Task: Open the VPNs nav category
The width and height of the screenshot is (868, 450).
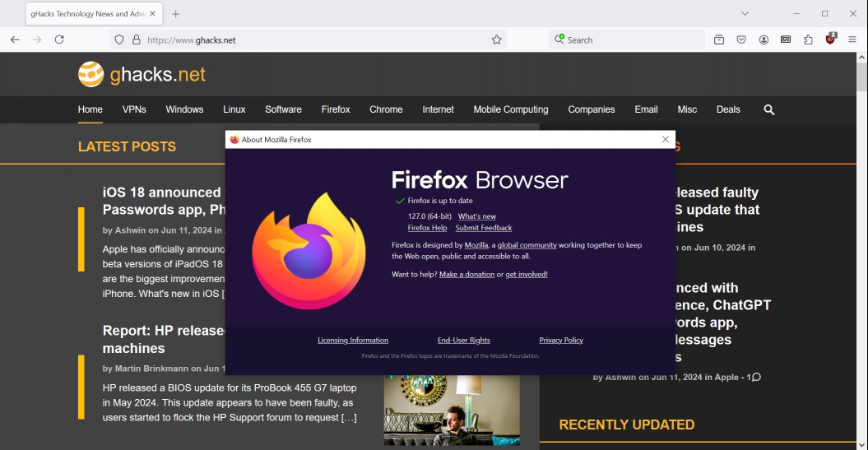Action: tap(134, 109)
